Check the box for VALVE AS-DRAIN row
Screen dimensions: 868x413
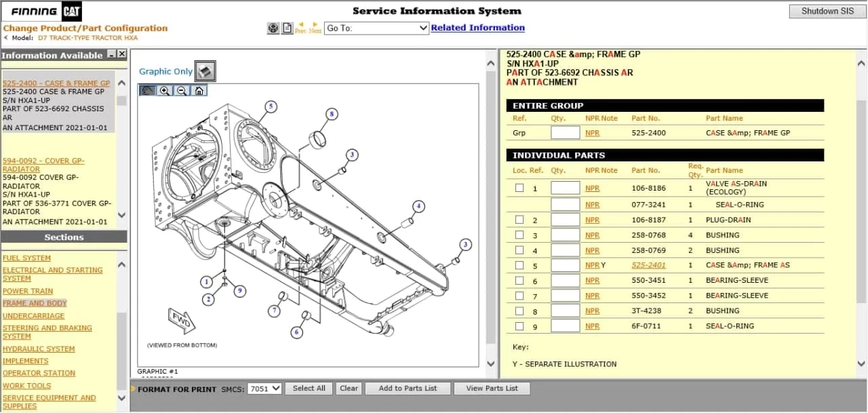click(519, 189)
